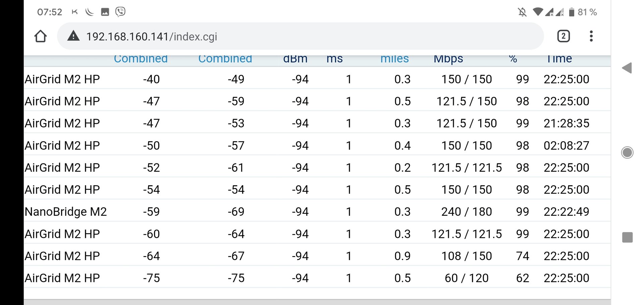Tap the browser home icon

click(x=41, y=36)
